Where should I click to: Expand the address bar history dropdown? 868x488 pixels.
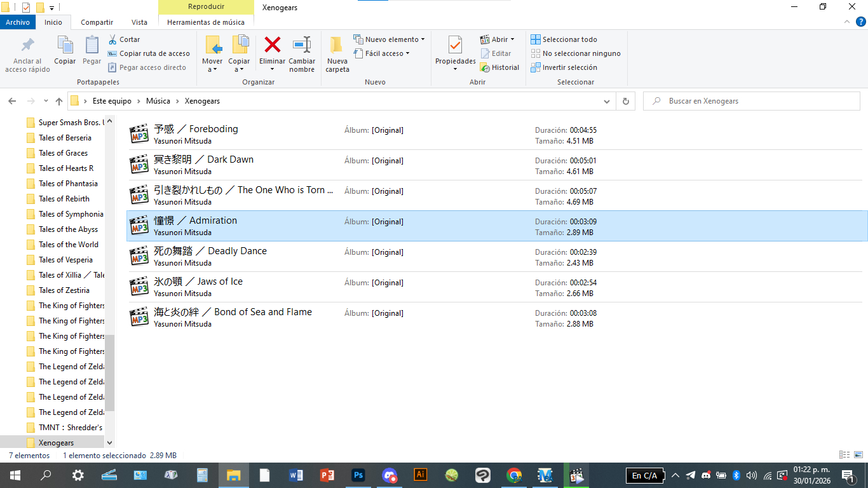pyautogui.click(x=606, y=101)
